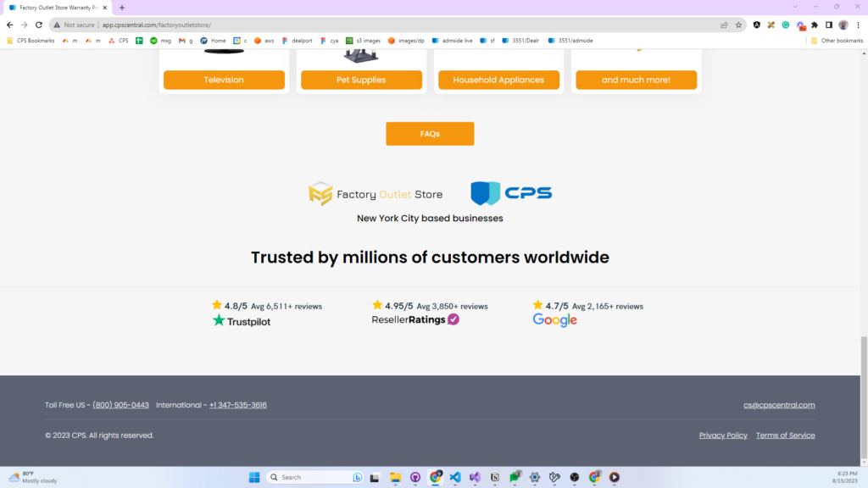Open File Explorer from the taskbar
Screen dimensions: 868x488
(394, 477)
